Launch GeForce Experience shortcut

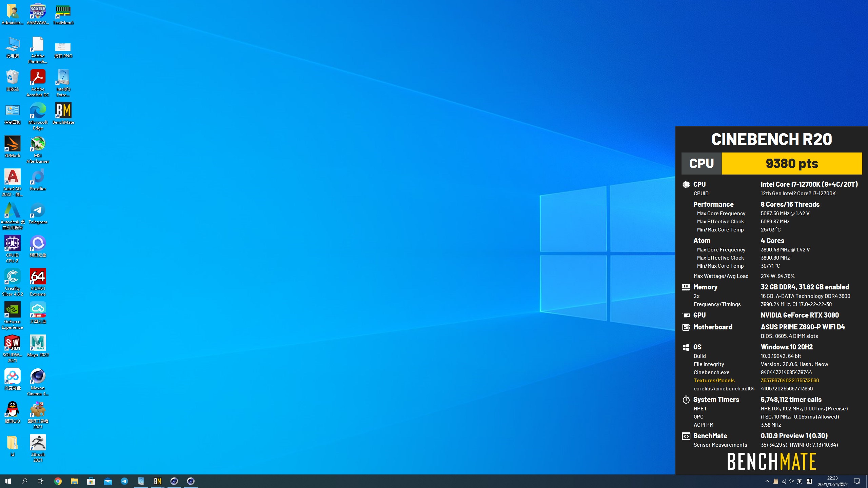coord(13,316)
